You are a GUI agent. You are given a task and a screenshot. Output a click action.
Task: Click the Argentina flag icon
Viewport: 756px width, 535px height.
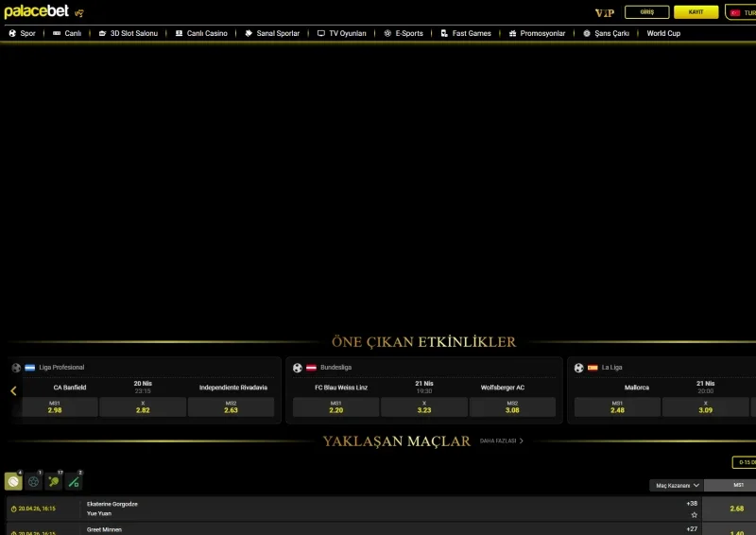(30, 368)
